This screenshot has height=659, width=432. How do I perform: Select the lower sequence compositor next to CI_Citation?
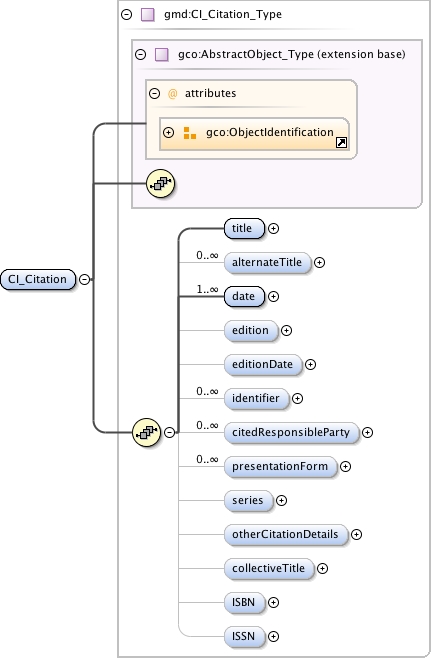[x=146, y=432]
